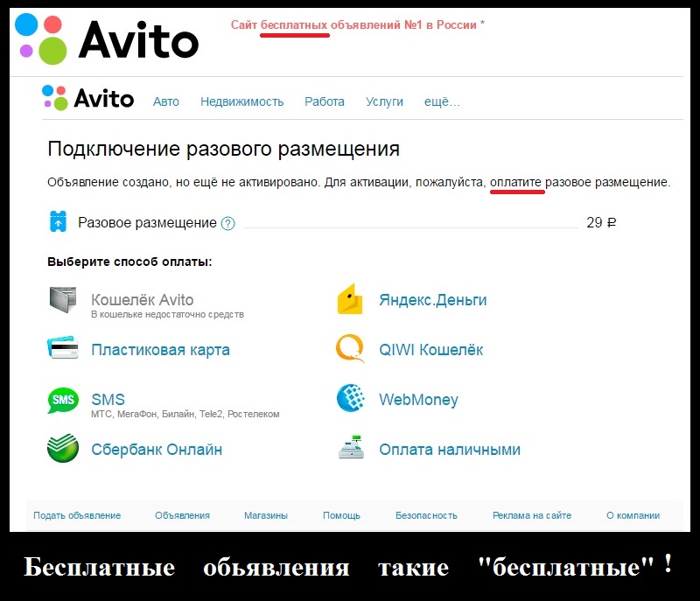Screen dimensions: 700x601
Task: Open Безопасность footer link
Action: (x=426, y=515)
